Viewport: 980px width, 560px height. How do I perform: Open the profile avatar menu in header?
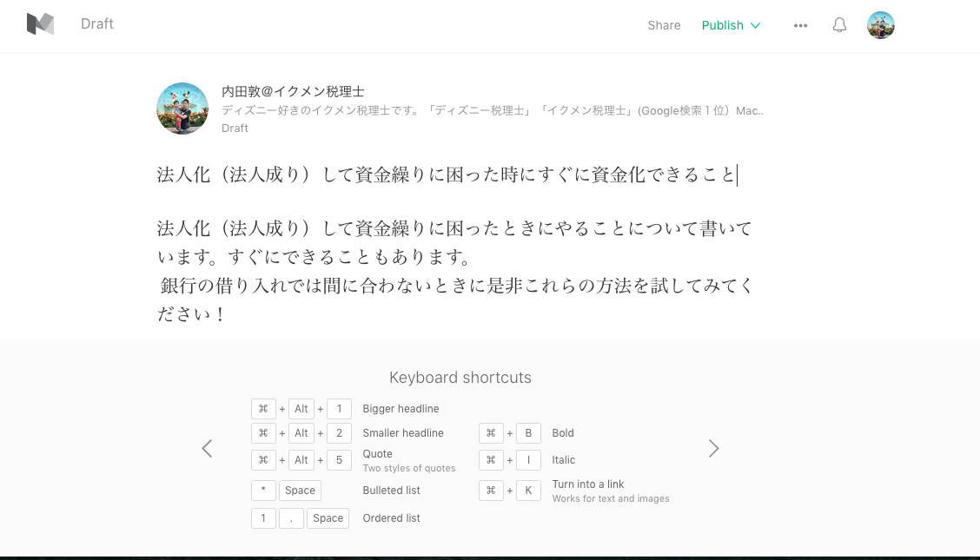pyautogui.click(x=880, y=25)
